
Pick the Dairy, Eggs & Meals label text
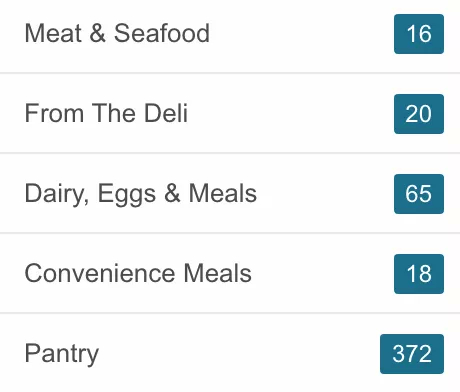click(x=141, y=194)
